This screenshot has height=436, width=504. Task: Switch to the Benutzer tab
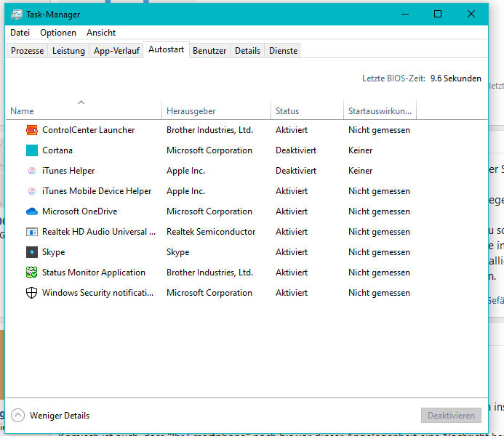click(x=209, y=51)
